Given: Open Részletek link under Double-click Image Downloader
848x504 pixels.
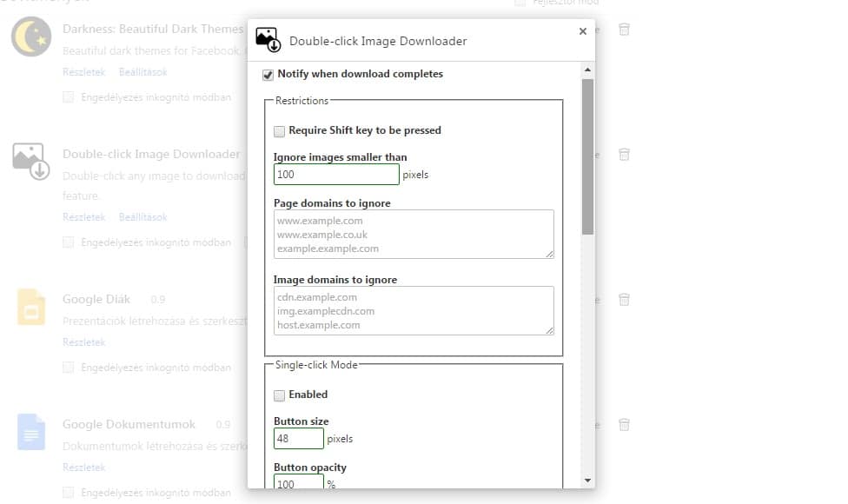Looking at the screenshot, I should coord(83,217).
